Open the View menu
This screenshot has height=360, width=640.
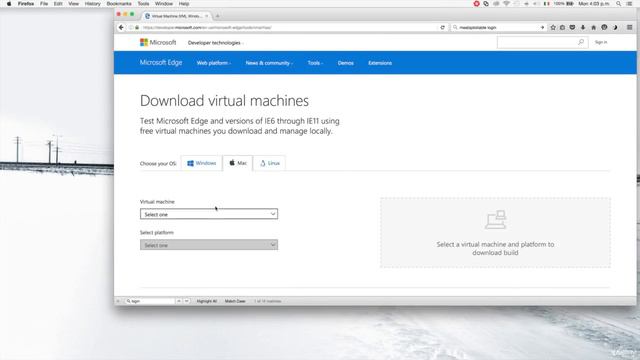(x=73, y=4)
